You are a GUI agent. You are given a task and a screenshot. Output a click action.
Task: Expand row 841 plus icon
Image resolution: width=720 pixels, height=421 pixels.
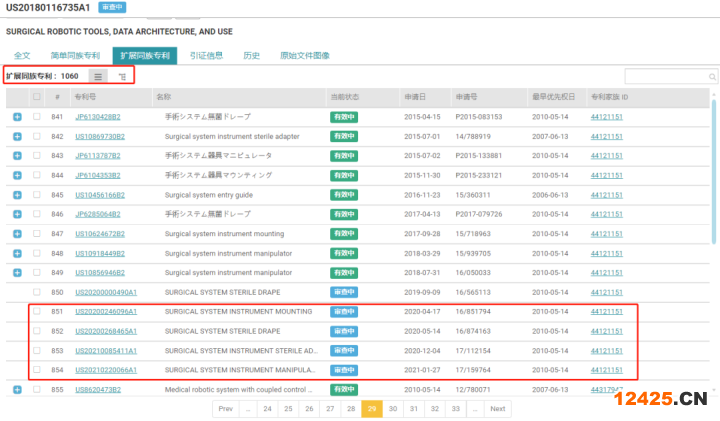(x=17, y=116)
